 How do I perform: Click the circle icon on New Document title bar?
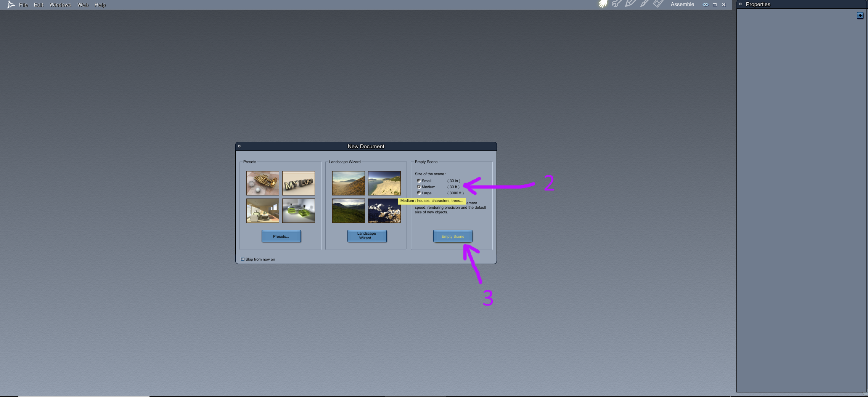[x=239, y=146]
